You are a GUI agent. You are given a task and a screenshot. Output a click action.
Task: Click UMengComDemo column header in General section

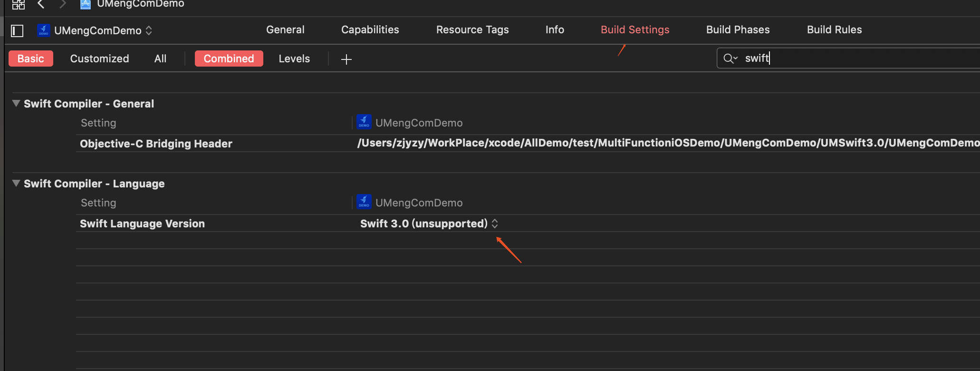click(x=419, y=123)
